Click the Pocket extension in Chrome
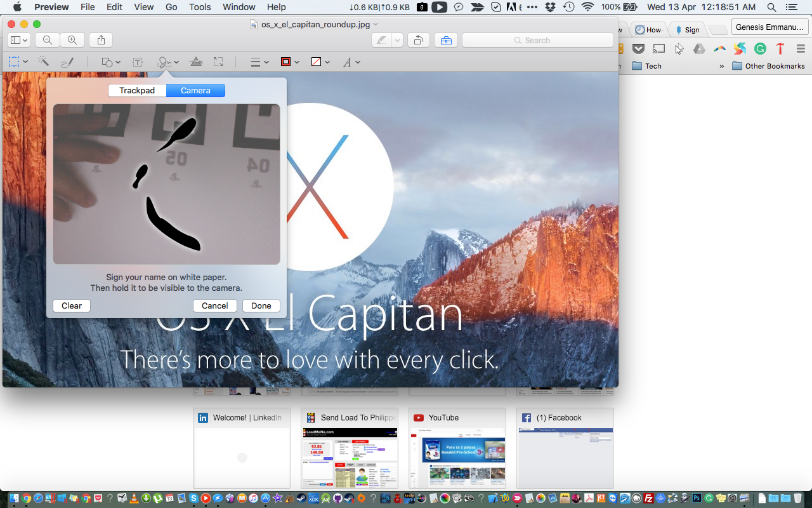 (x=639, y=49)
